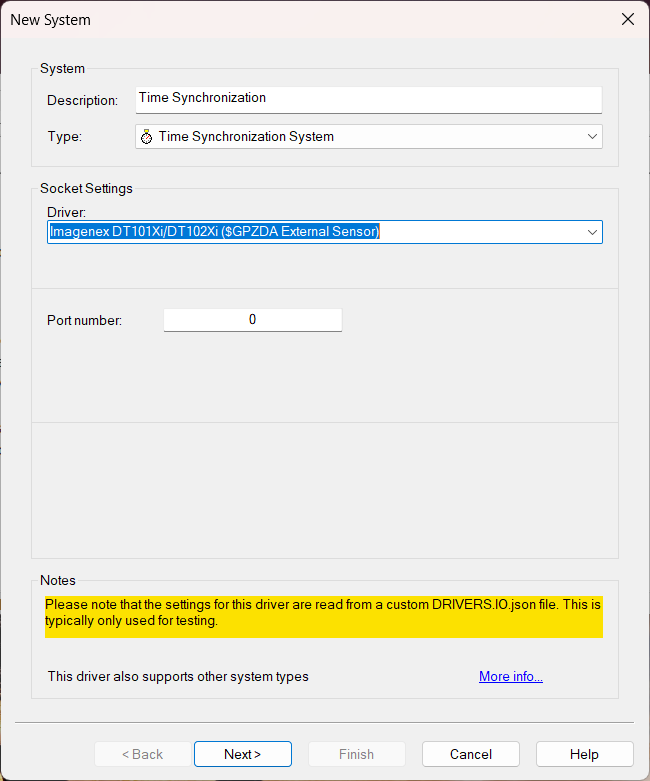Click into the Port number field
Screen dimensions: 650x781
pos(252,320)
